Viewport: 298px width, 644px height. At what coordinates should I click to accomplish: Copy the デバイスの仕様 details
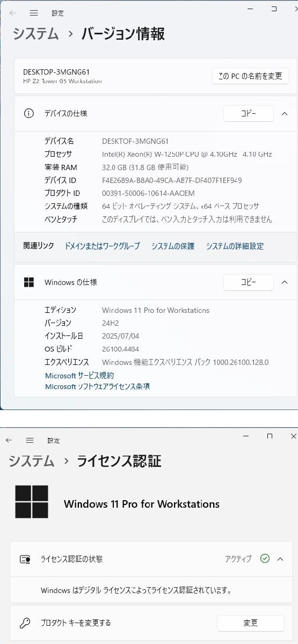248,113
